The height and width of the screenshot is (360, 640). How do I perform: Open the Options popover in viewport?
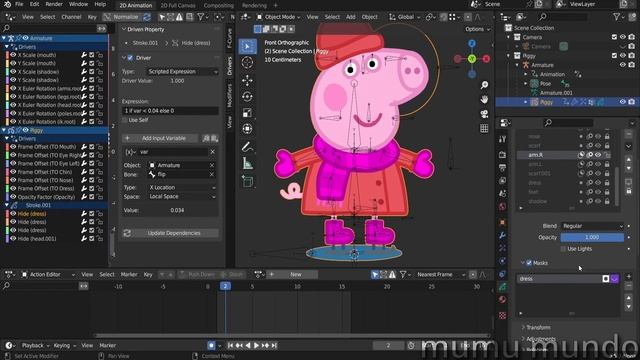click(x=477, y=29)
